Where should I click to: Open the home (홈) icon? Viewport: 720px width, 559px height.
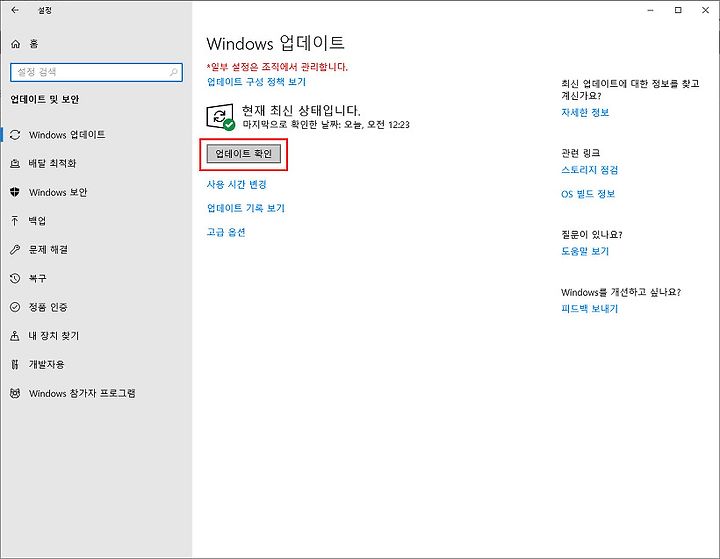pos(15,44)
